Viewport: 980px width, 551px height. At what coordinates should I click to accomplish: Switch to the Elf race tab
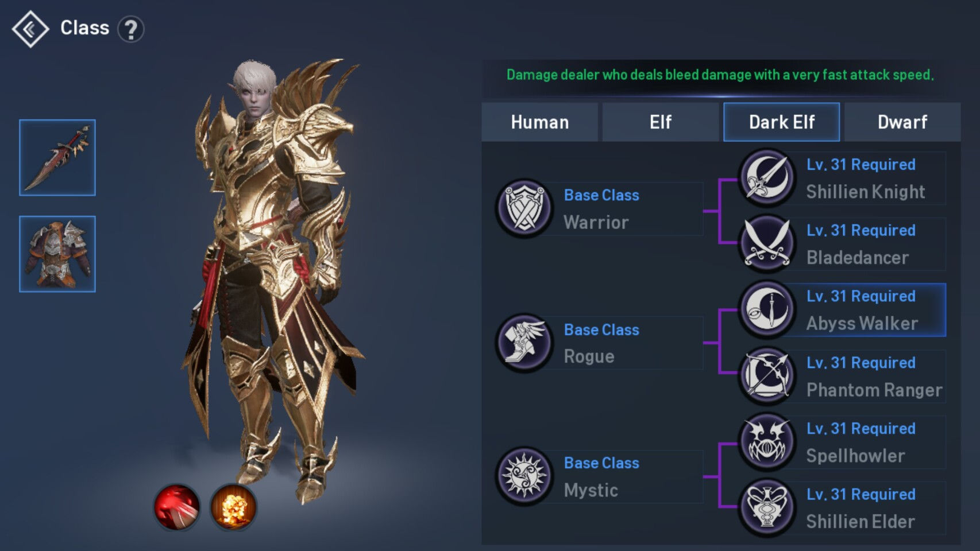(x=661, y=122)
